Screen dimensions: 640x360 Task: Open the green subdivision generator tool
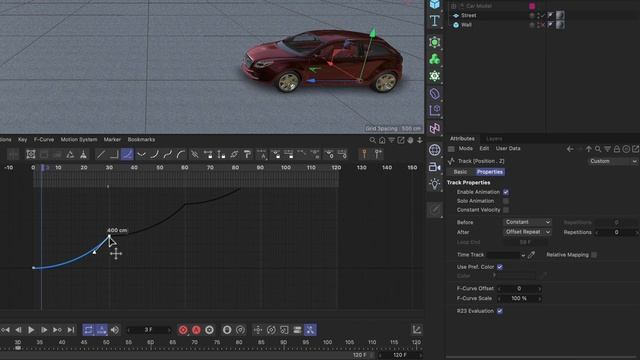(435, 42)
